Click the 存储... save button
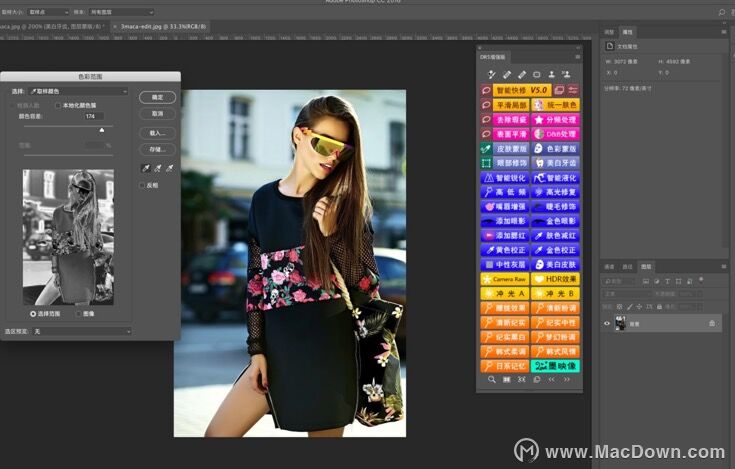This screenshot has width=735, height=469. (x=158, y=149)
